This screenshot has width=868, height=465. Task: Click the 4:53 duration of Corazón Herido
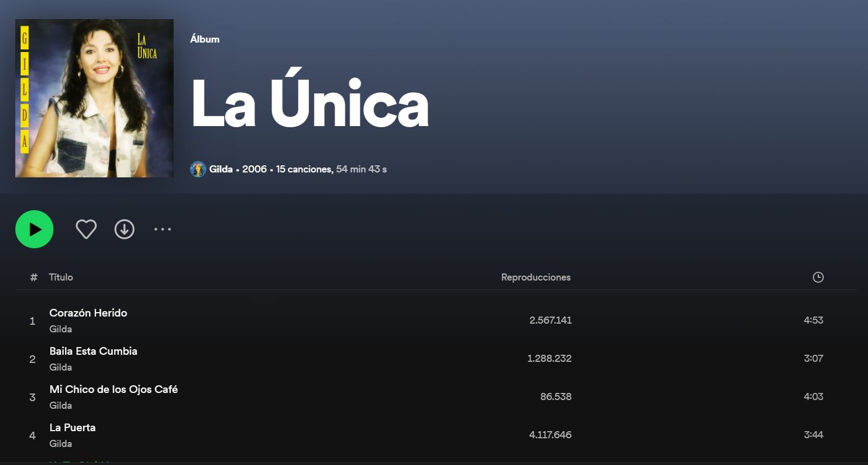[x=813, y=320]
